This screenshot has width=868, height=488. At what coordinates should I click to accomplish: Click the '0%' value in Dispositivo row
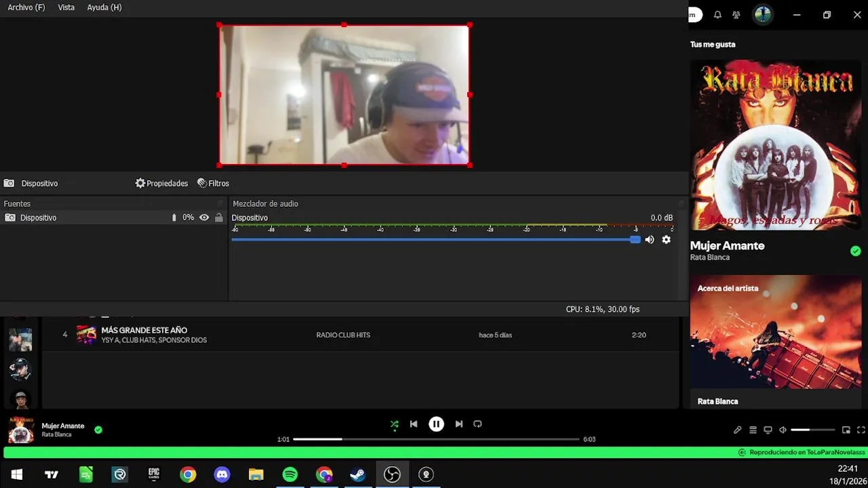tap(189, 218)
